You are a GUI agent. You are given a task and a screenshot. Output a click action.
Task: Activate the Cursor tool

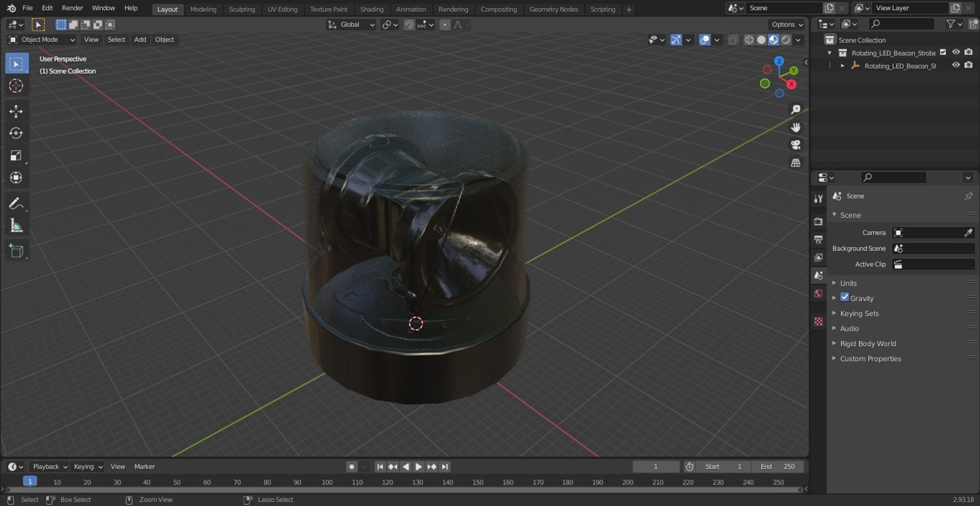click(x=16, y=86)
